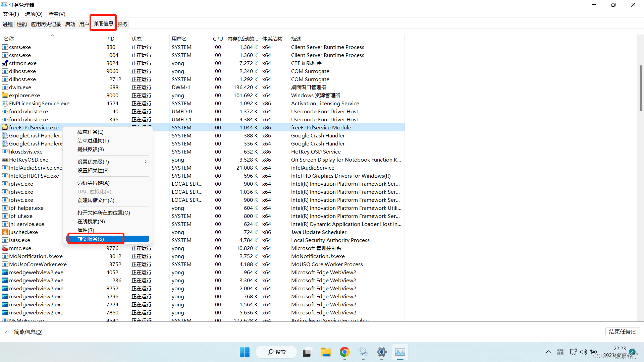Sort by the 内存 column header

coord(243,39)
